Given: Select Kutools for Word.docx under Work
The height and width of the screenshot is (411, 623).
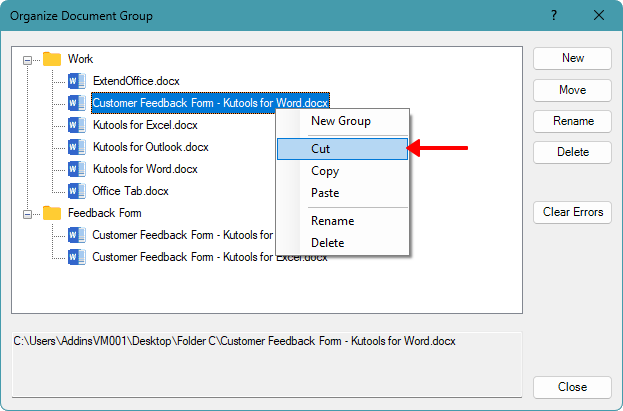Looking at the screenshot, I should pos(145,169).
